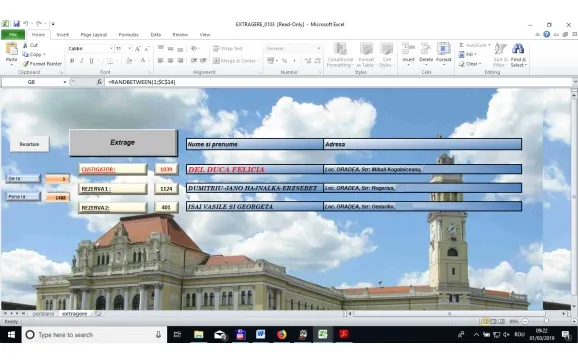Click the Windows Start button
The height and width of the screenshot is (364, 578).
[11, 334]
